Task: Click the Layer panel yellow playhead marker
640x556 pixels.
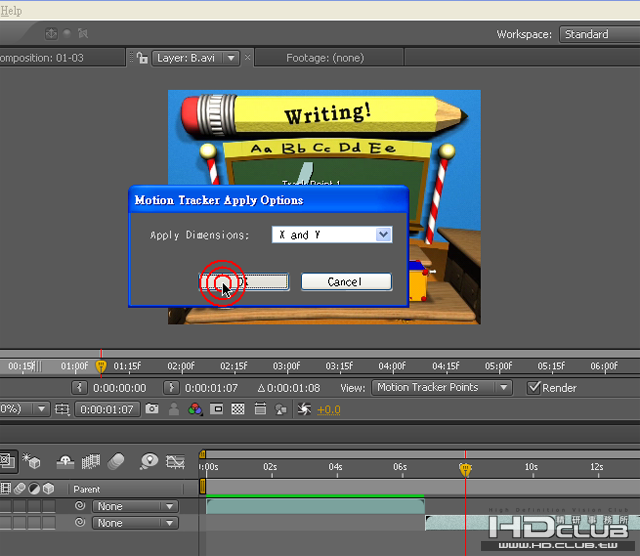Action: pyautogui.click(x=101, y=366)
